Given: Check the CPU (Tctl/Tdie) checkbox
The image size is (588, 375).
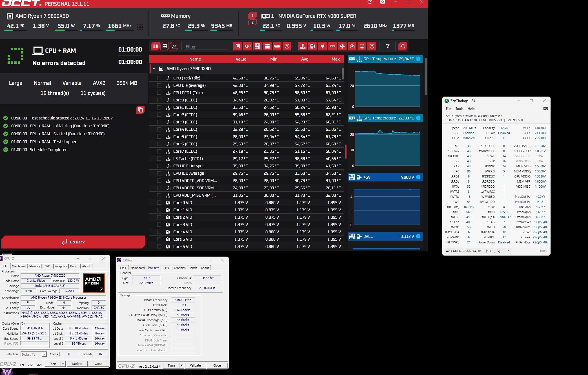Looking at the screenshot, I should tap(159, 78).
